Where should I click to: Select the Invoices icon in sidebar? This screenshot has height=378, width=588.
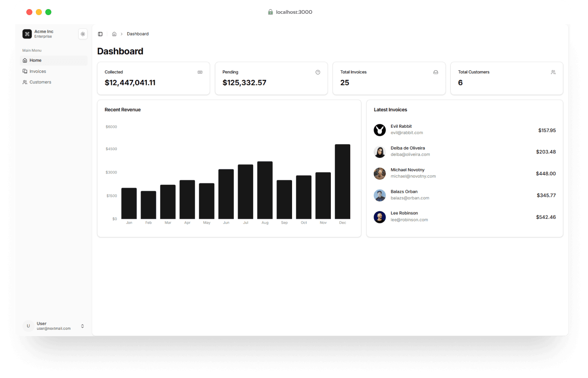[x=25, y=71]
